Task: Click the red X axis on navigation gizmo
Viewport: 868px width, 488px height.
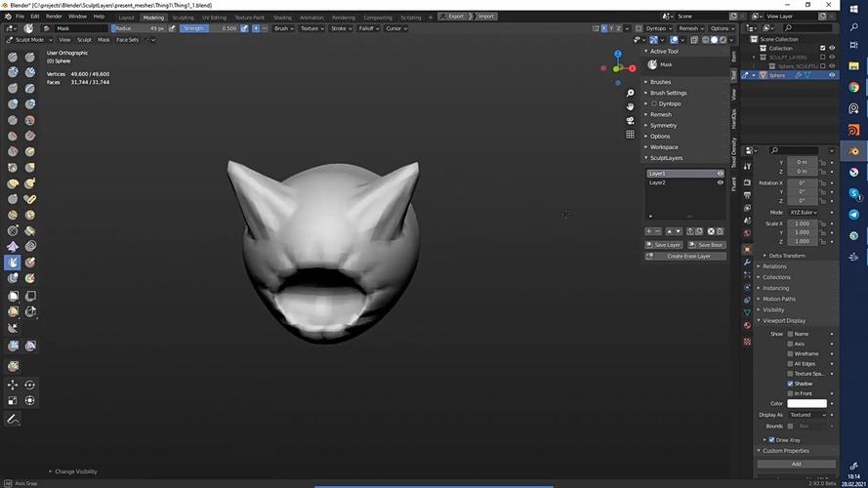Action: coord(632,68)
